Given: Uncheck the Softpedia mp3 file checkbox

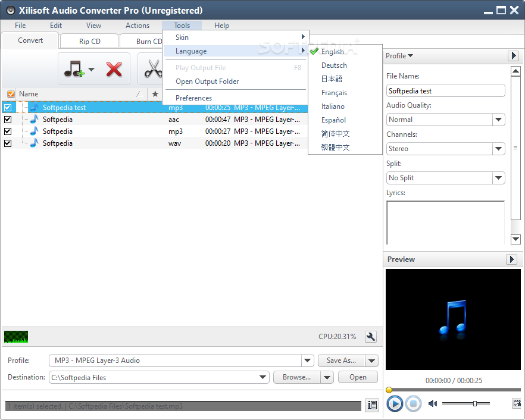Looking at the screenshot, I should 8,131.
